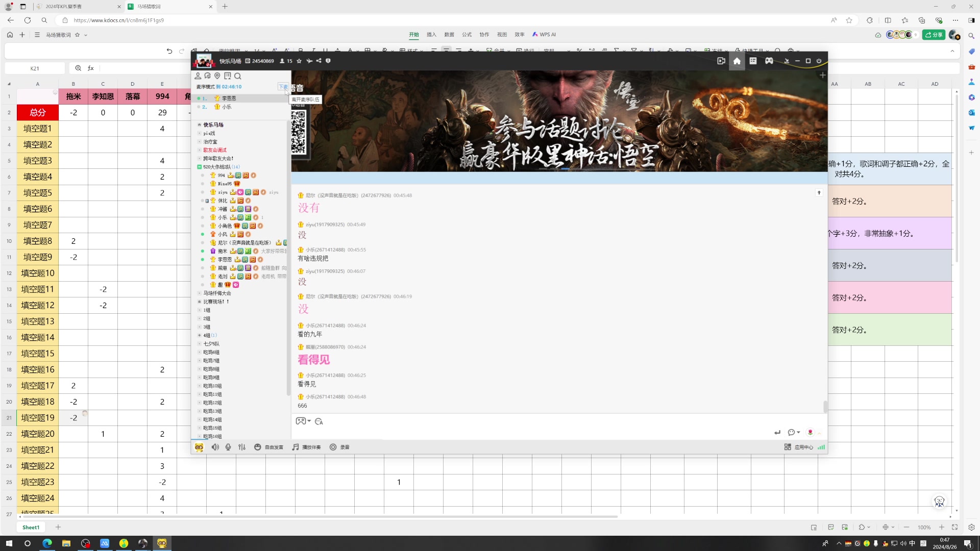Open the channel notes icon beside the search

tap(228, 76)
